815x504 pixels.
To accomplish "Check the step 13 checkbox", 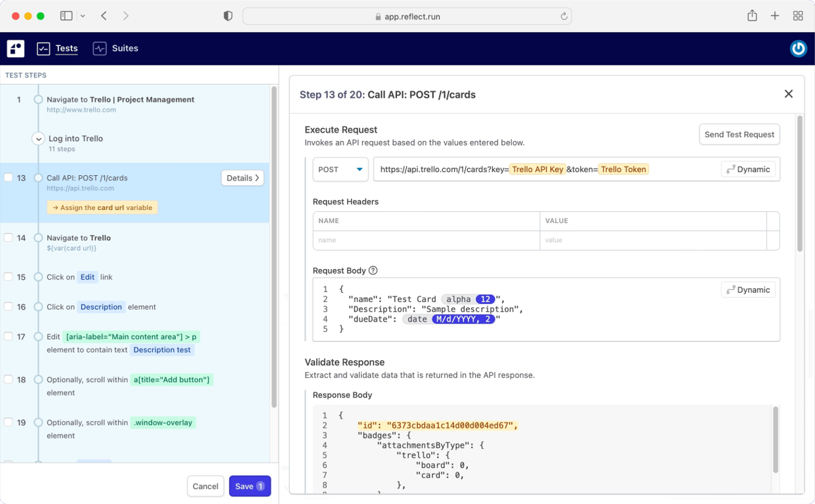I will (x=9, y=178).
